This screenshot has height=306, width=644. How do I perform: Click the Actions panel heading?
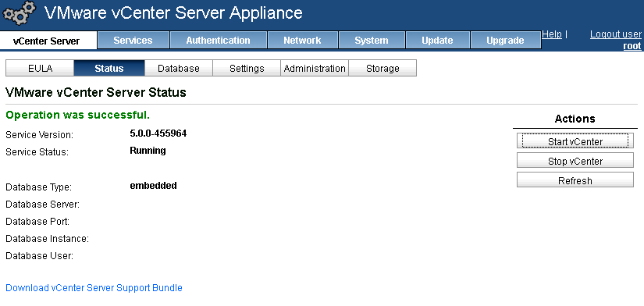tap(575, 119)
